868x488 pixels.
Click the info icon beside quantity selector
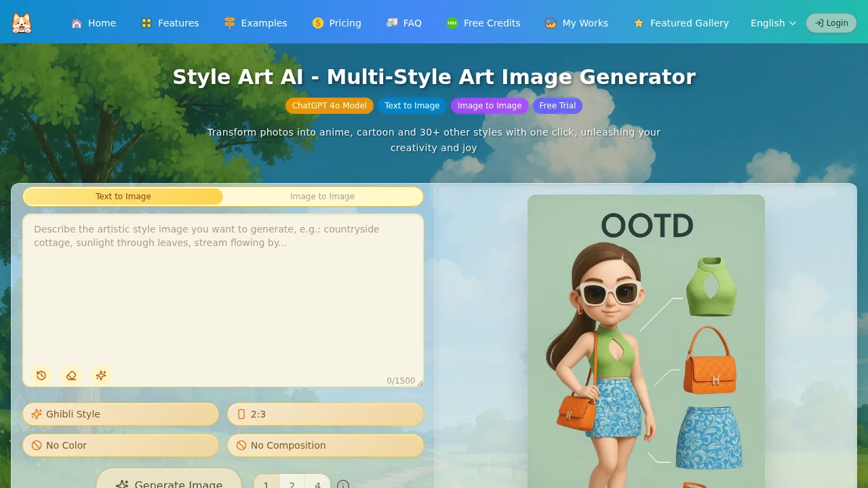tap(343, 484)
